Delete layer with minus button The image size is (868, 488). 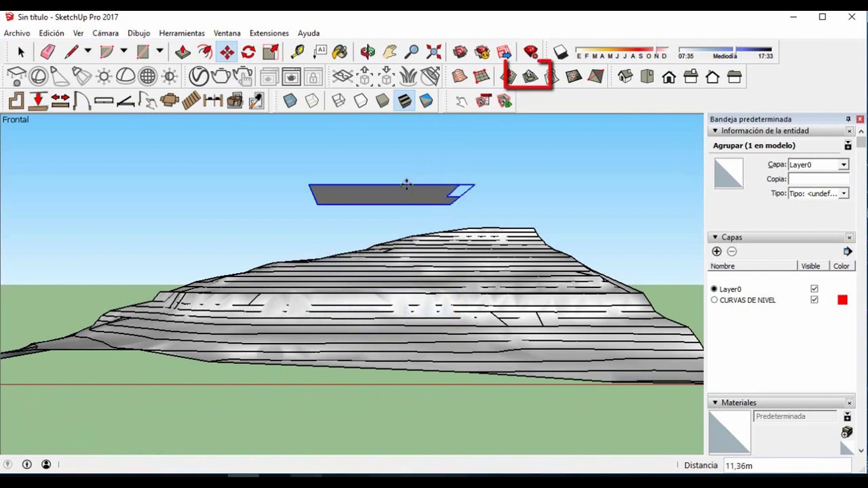(732, 251)
